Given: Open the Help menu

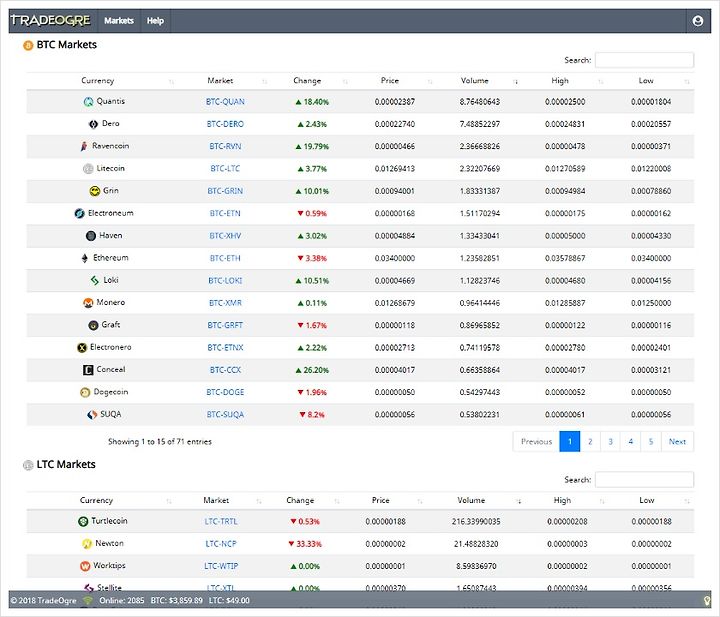Looking at the screenshot, I should click(155, 21).
